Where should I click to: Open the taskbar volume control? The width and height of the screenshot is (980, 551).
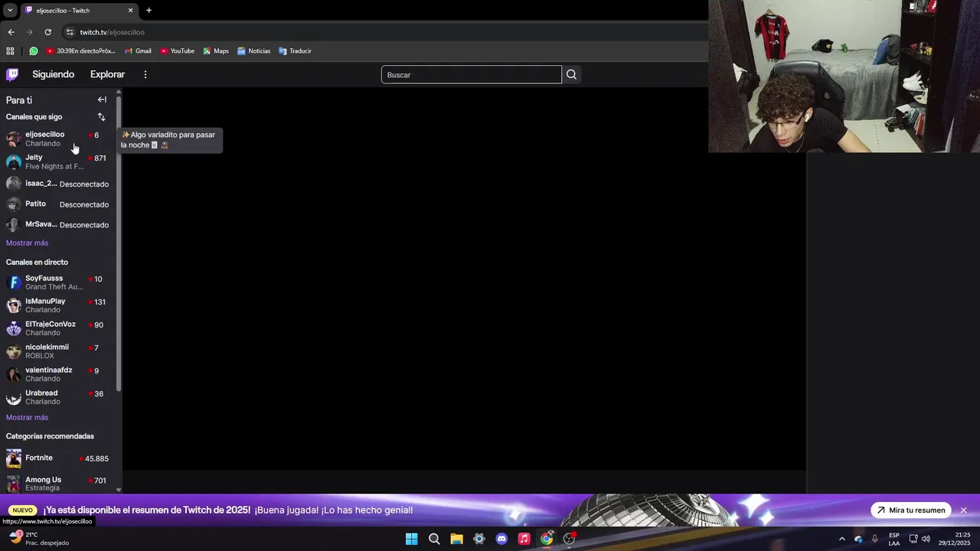926,539
